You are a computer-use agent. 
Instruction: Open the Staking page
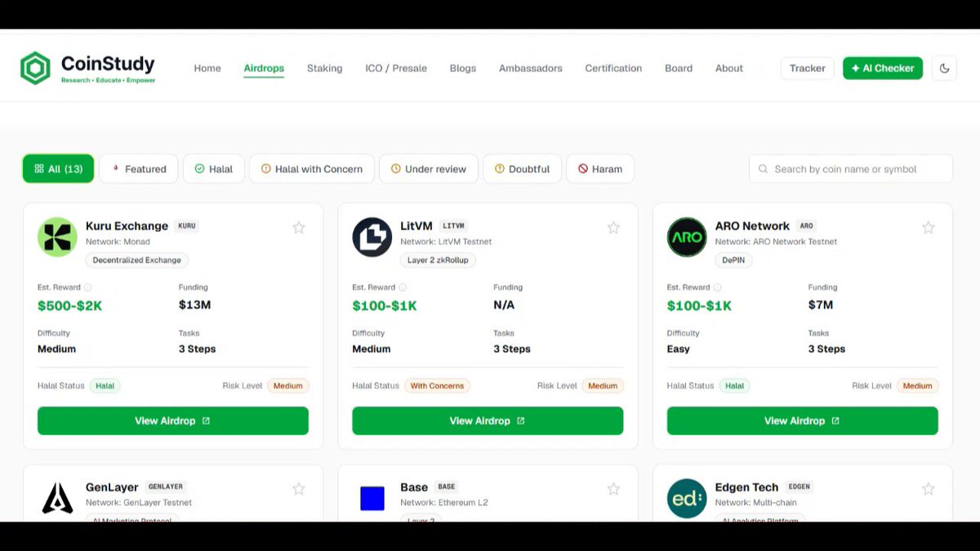click(x=324, y=69)
